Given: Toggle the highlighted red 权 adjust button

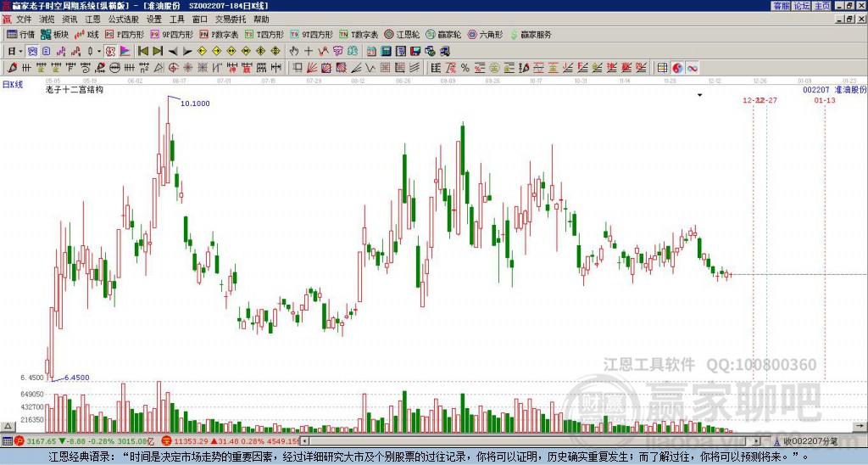Looking at the screenshot, I should pos(110,51).
